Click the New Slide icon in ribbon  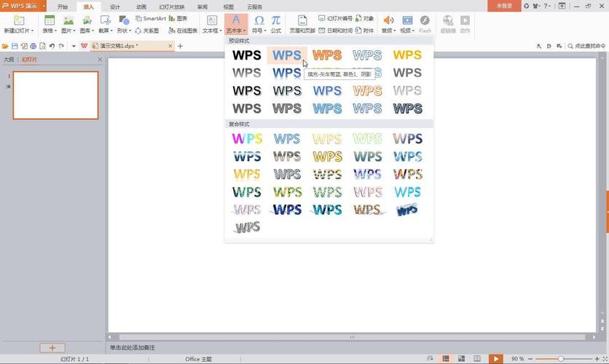tap(19, 20)
